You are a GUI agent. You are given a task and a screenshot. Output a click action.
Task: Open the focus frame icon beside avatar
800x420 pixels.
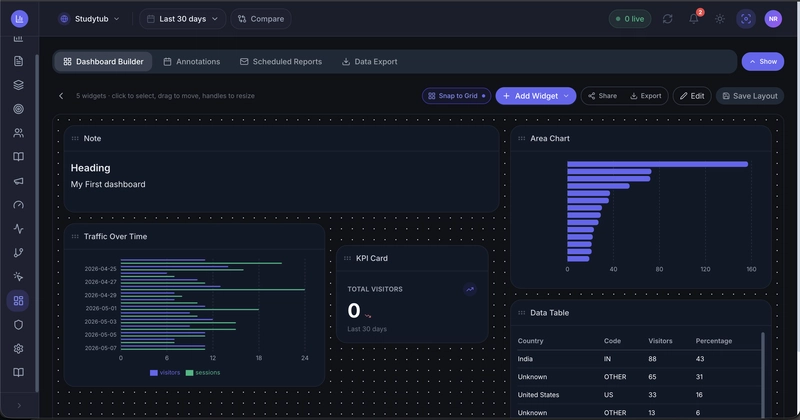click(746, 19)
